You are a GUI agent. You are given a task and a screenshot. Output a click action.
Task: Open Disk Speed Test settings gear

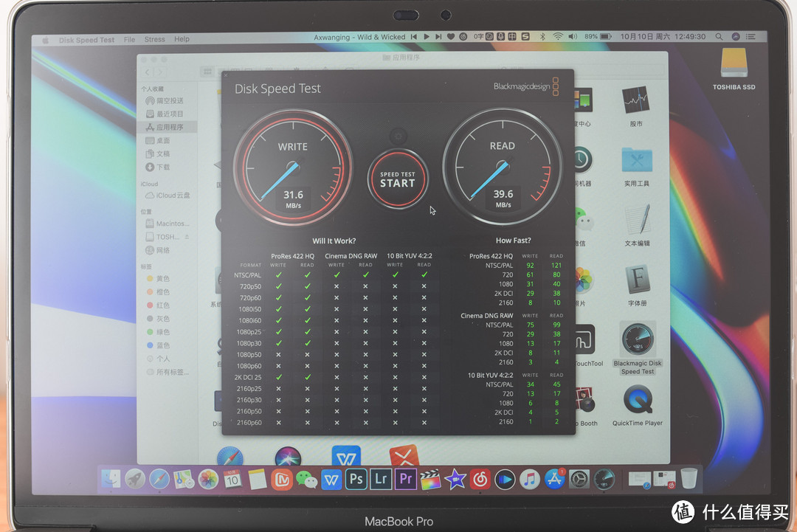[x=398, y=137]
